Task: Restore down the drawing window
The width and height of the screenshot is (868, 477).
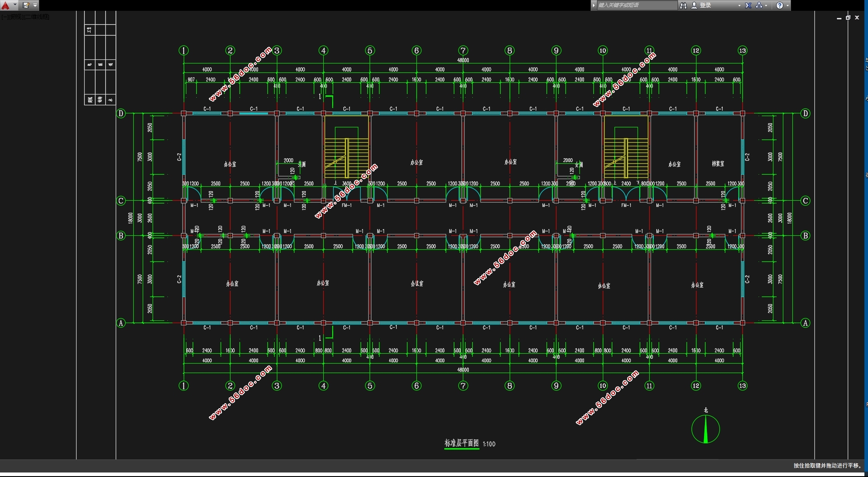Action: 848,18
